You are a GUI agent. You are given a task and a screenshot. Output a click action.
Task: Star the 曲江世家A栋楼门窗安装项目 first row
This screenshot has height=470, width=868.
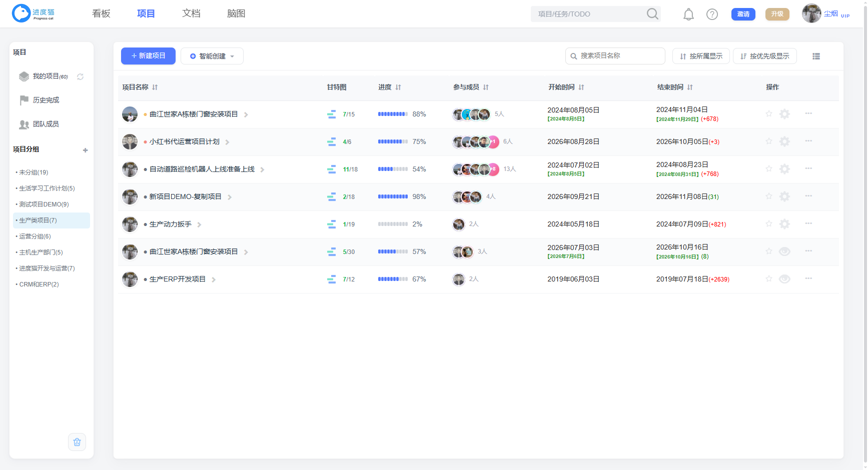click(769, 114)
